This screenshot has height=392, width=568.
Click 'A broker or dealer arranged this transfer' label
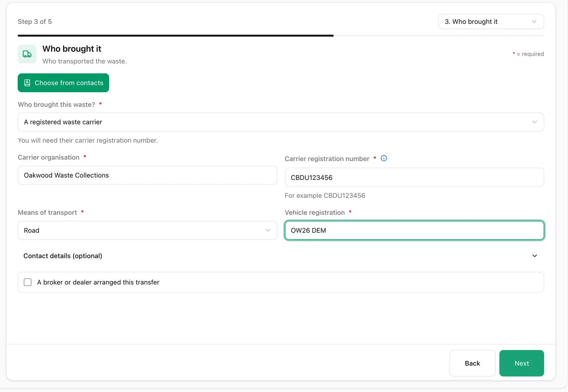tap(98, 282)
